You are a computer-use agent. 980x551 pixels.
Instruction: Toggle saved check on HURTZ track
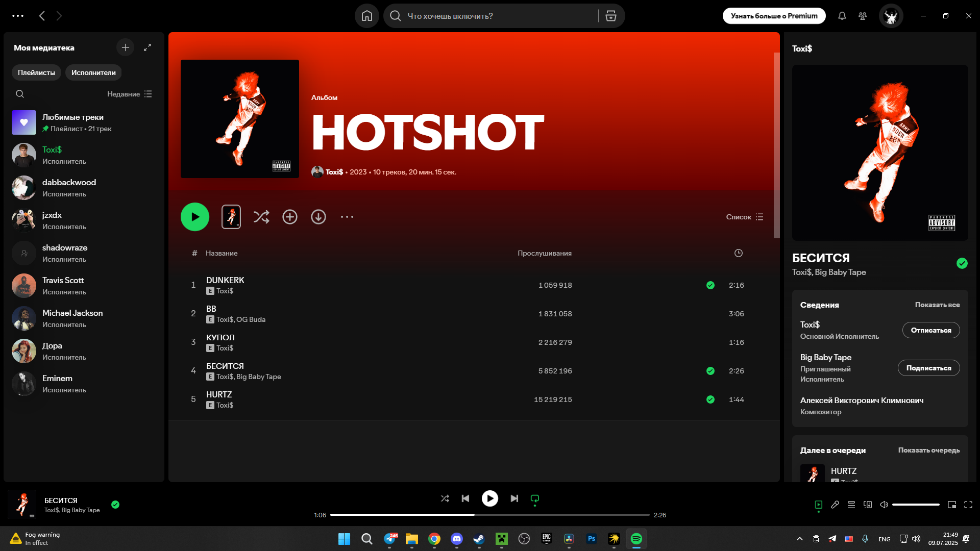(x=710, y=399)
